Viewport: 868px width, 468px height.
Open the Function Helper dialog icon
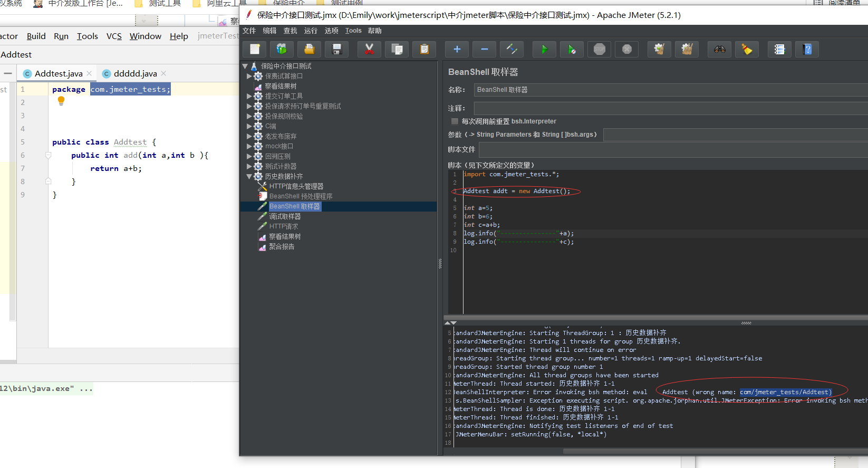[780, 49]
